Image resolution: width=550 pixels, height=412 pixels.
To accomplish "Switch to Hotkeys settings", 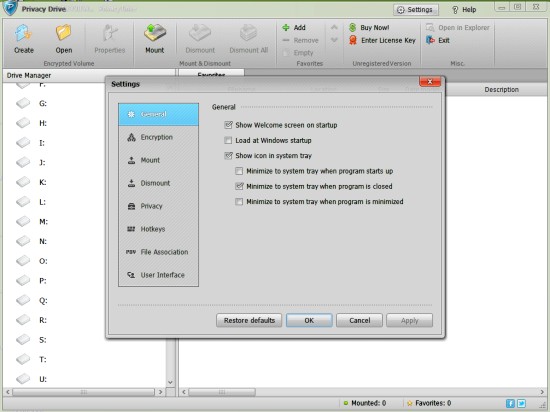I will 159,229.
